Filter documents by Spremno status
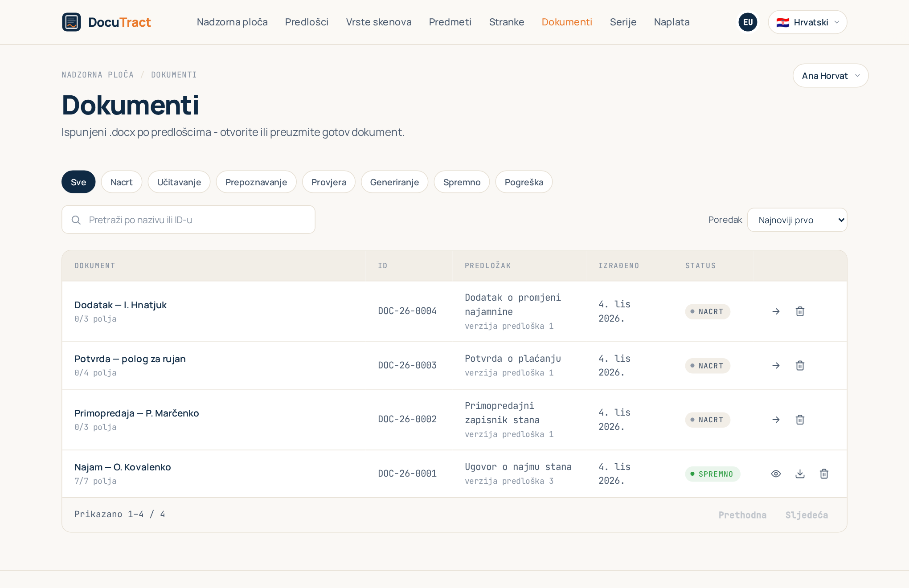The width and height of the screenshot is (909, 588). 462,182
